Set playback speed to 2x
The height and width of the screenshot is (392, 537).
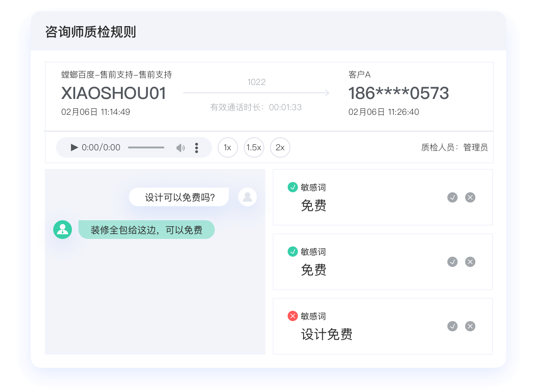280,147
